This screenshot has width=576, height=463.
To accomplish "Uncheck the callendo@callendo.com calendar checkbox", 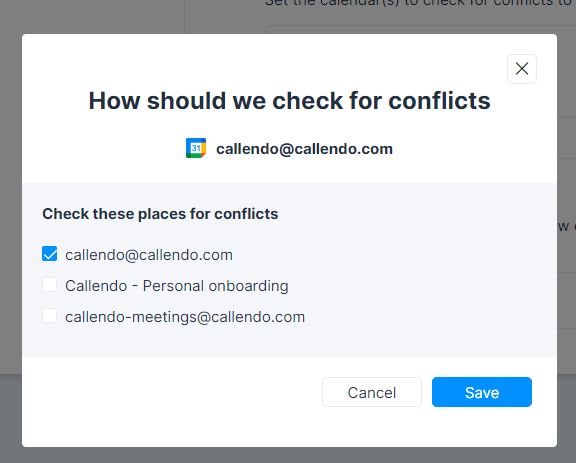I will (x=50, y=254).
